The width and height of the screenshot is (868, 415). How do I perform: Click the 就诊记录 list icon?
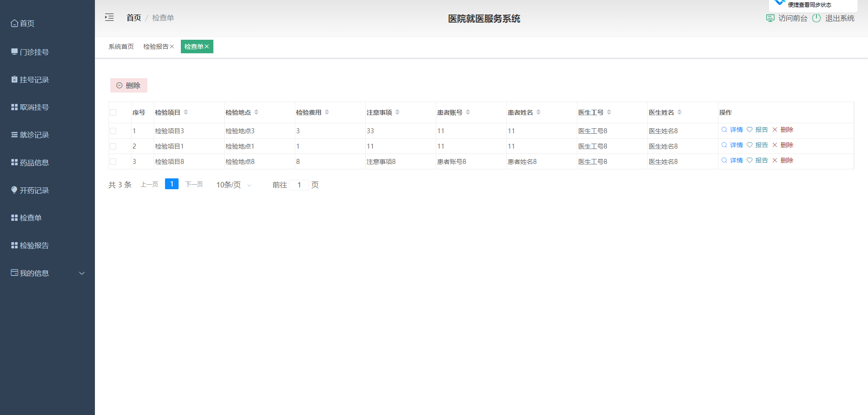tap(14, 135)
